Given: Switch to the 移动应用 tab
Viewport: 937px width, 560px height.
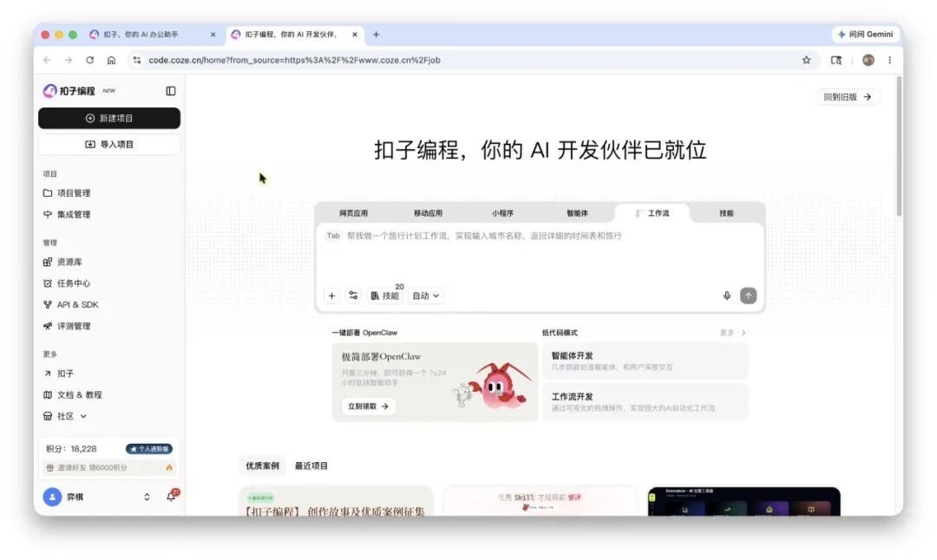Looking at the screenshot, I should 429,213.
